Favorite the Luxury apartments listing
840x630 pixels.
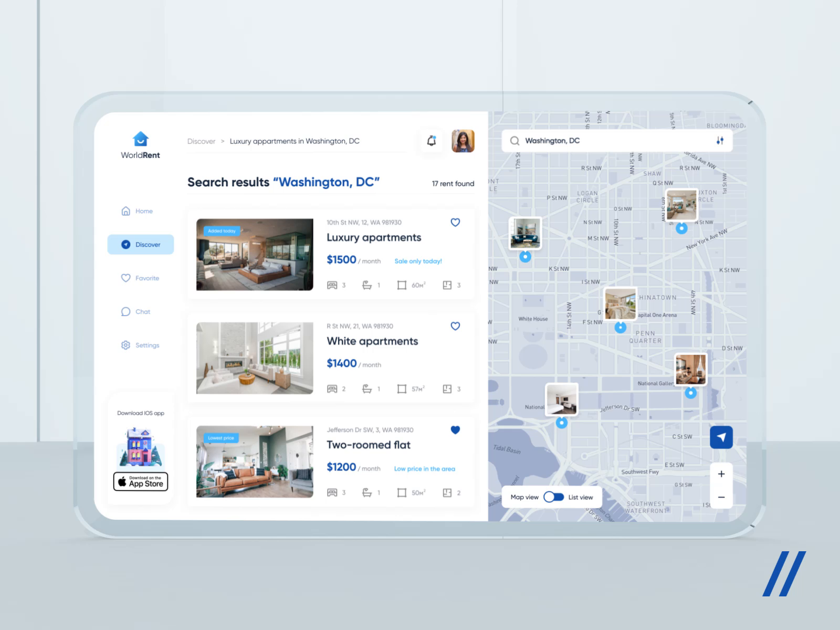click(x=455, y=223)
